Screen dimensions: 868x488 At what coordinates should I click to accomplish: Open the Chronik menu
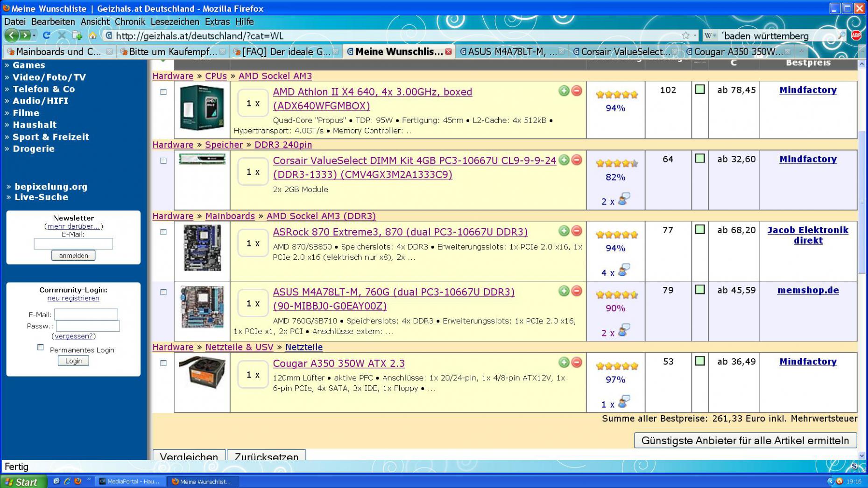coord(130,21)
